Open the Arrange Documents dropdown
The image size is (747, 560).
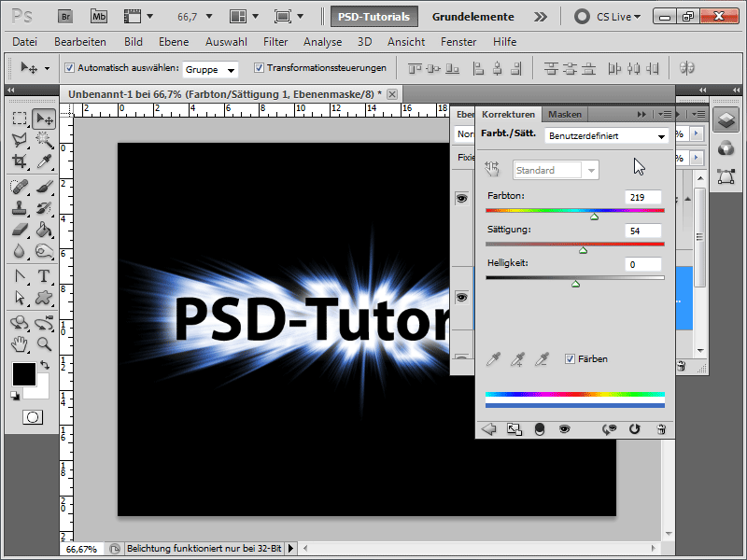tap(244, 17)
